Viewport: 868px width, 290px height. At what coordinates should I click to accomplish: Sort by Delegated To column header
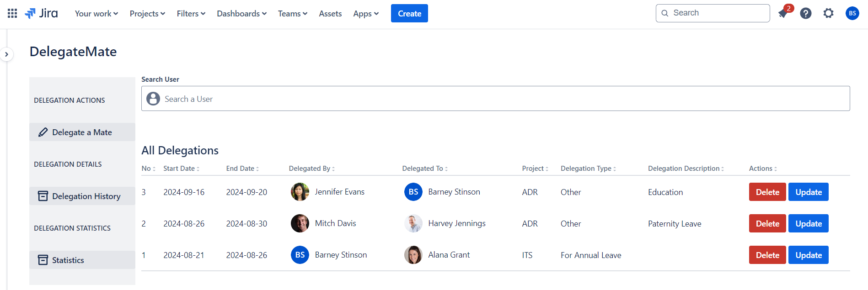click(x=425, y=169)
